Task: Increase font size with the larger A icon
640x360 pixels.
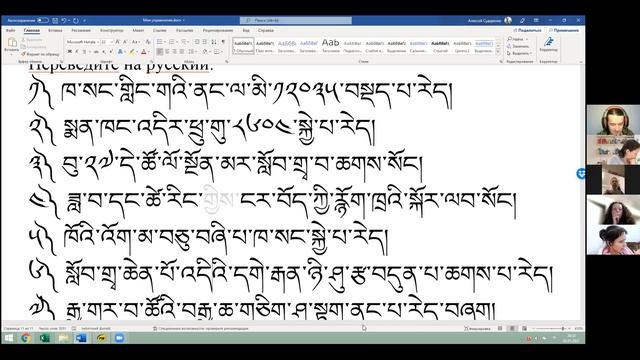Action: pos(117,42)
